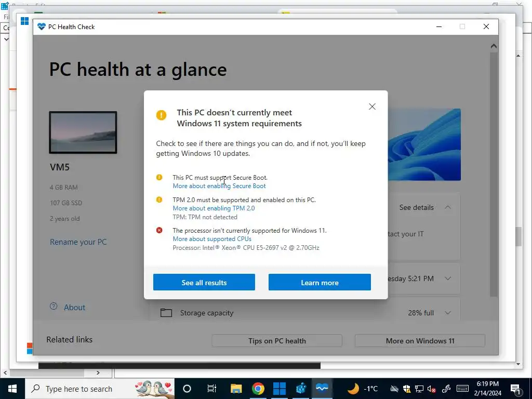The height and width of the screenshot is (399, 532).
Task: Click the 4 GB RAM text
Action: tap(64, 187)
